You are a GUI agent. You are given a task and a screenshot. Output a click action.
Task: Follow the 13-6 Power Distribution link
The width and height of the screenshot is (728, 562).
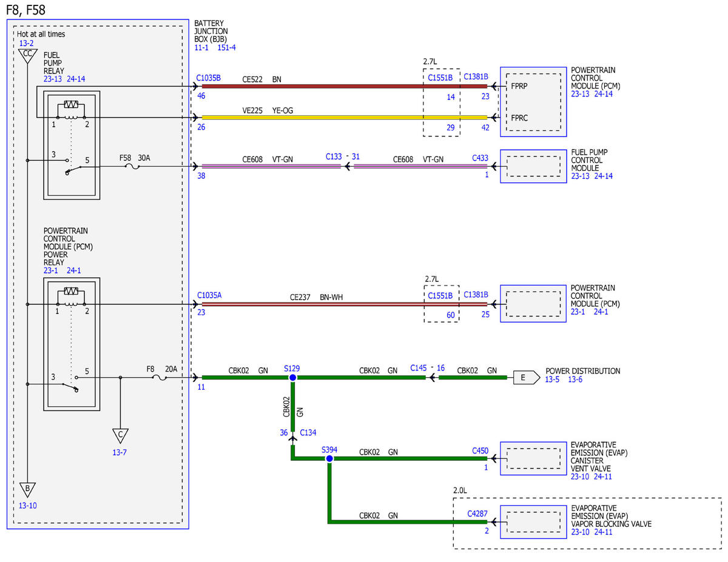tap(575, 380)
